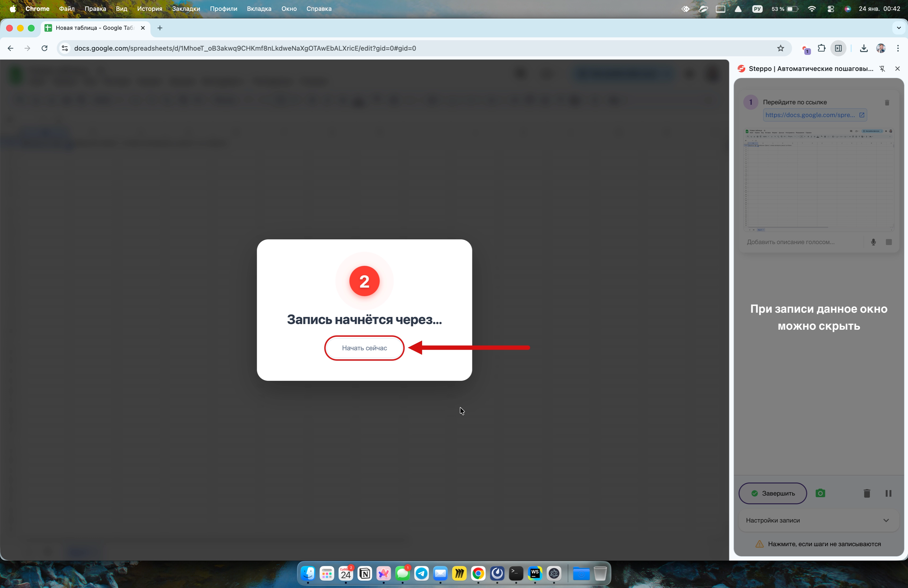908x588 pixels.
Task: Toggle the Chrome side panel button
Action: click(x=838, y=48)
